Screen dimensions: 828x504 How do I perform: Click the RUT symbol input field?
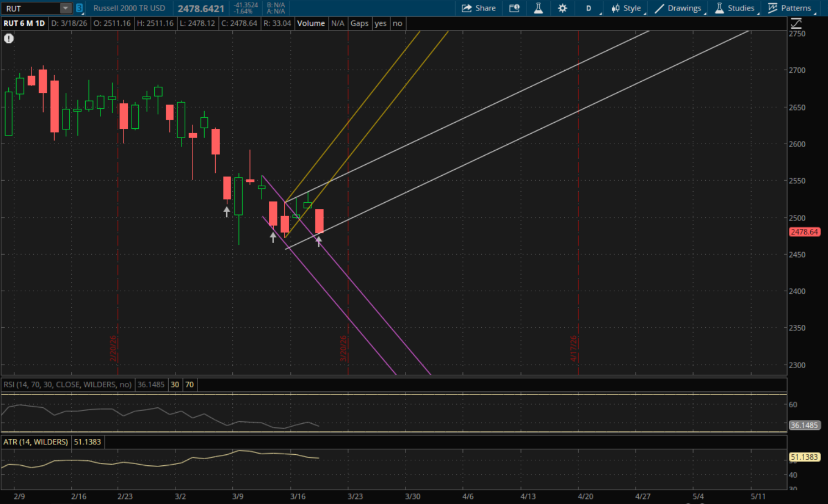pos(30,8)
